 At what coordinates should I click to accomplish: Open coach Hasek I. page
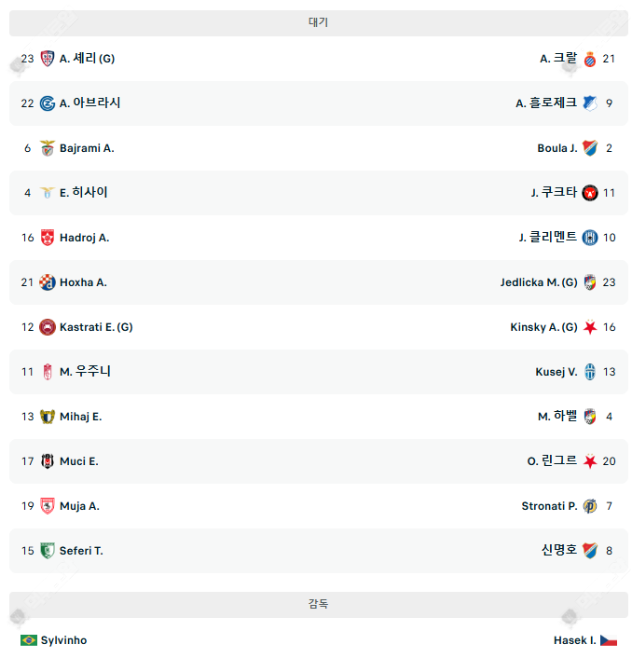click(574, 640)
